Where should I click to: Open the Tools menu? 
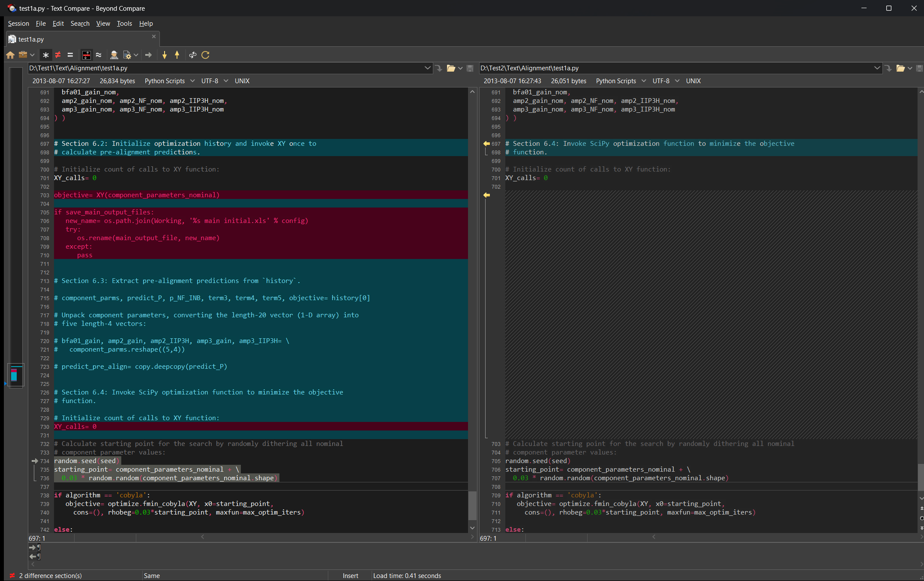point(124,24)
